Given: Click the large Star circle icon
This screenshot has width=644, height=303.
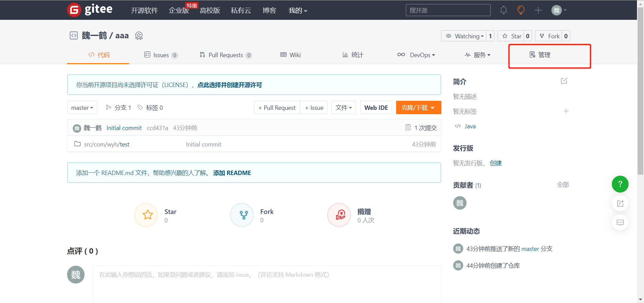Looking at the screenshot, I should click(146, 215).
